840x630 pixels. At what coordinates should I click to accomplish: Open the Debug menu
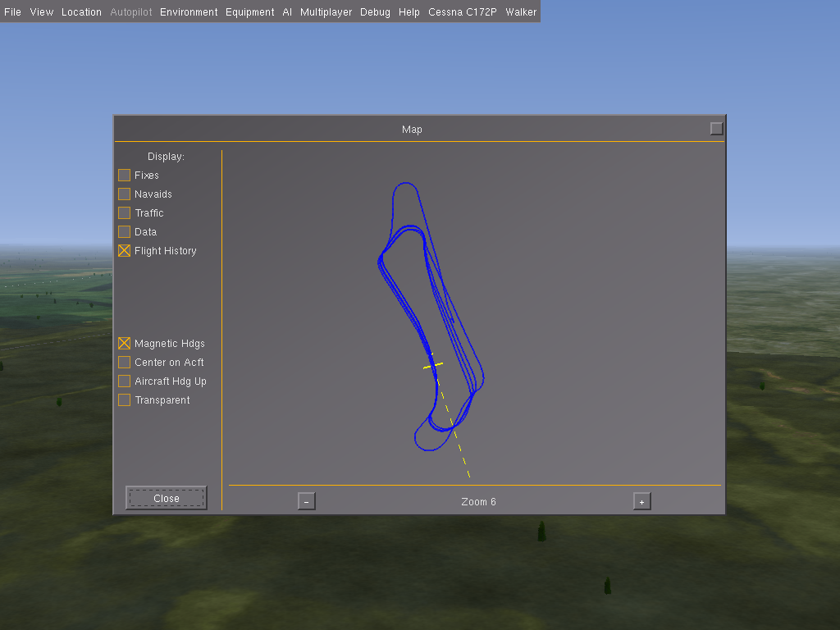click(375, 11)
